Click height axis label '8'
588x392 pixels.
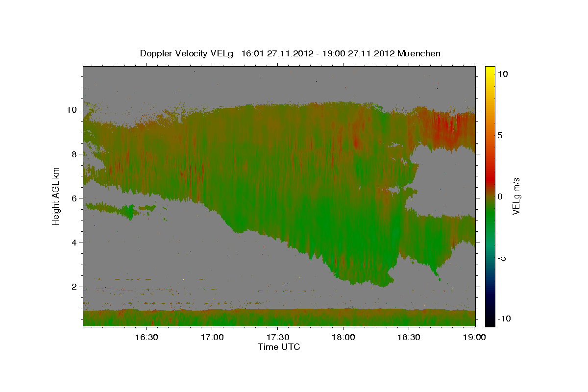tap(75, 154)
